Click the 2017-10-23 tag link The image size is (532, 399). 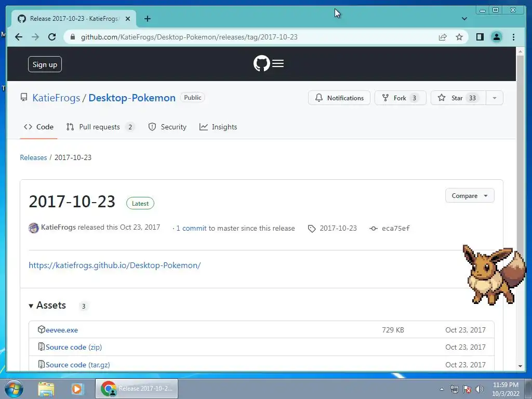click(338, 229)
